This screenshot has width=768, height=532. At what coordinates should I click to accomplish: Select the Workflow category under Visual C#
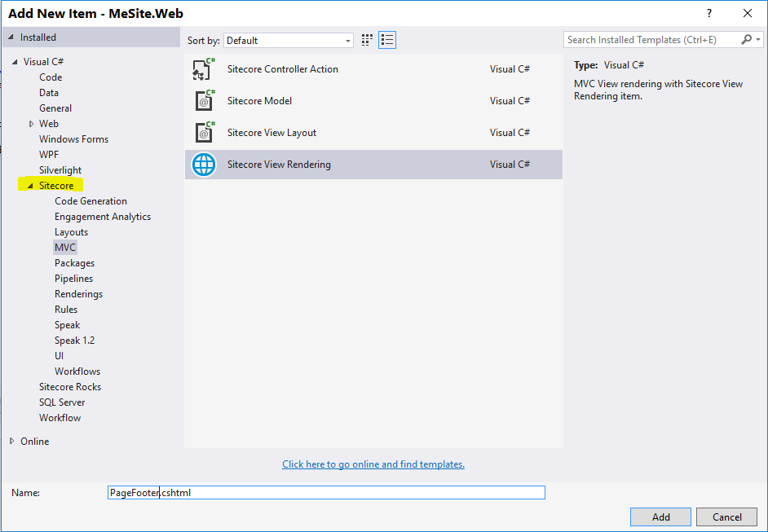[60, 418]
